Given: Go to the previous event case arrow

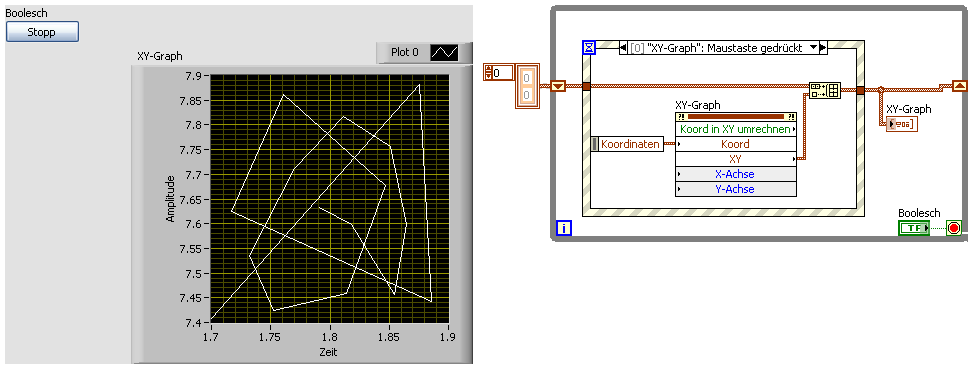Looking at the screenshot, I should (624, 48).
